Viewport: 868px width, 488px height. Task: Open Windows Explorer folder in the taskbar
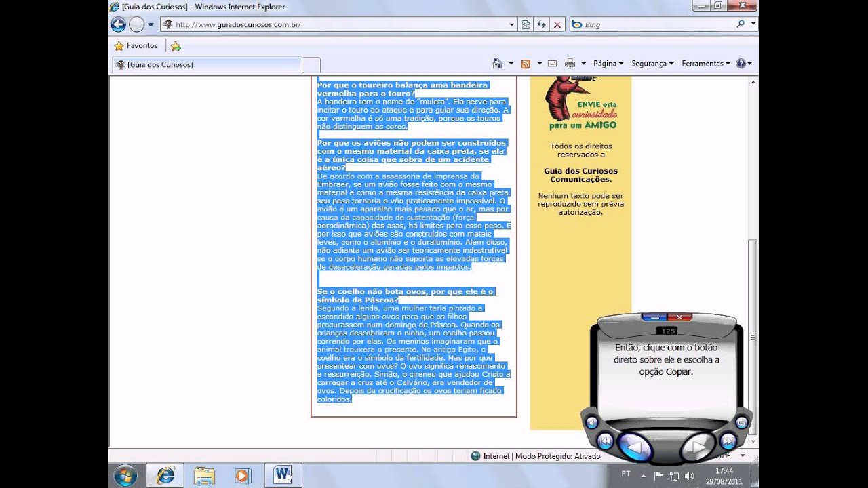pyautogui.click(x=204, y=475)
